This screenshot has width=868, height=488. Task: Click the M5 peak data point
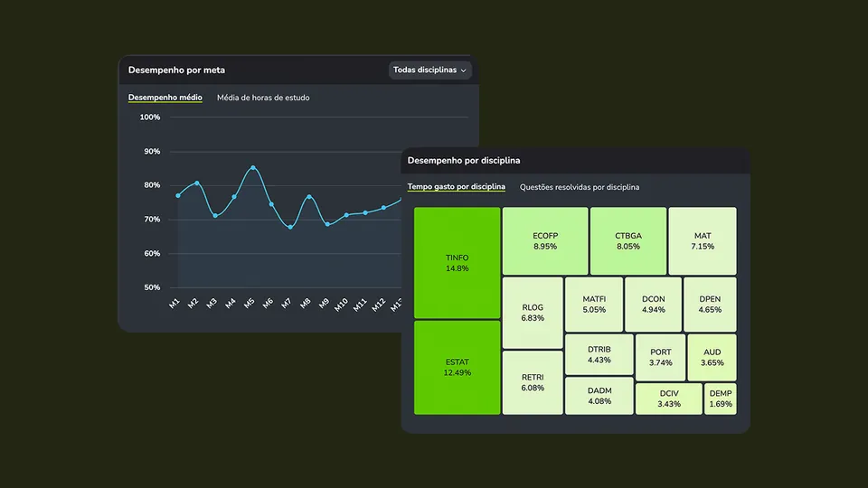tap(253, 168)
